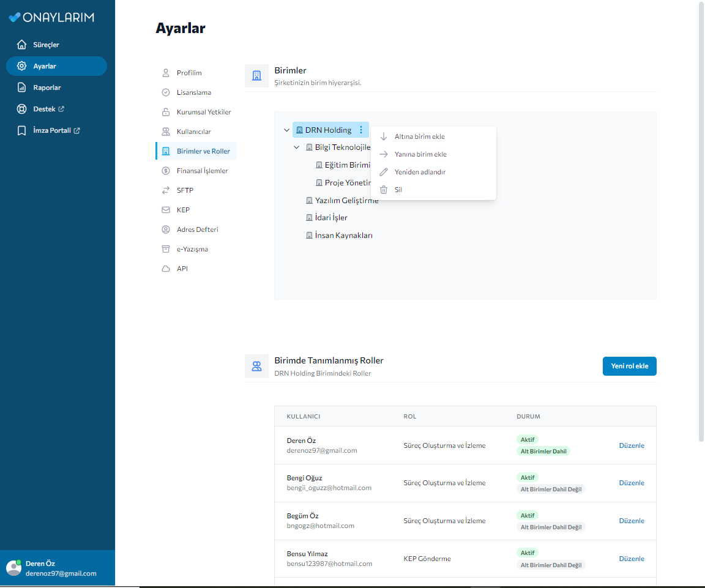Screen dimensions: 705x588
Task: Choose Yanına birim ekle from context menu
Action: click(420, 154)
